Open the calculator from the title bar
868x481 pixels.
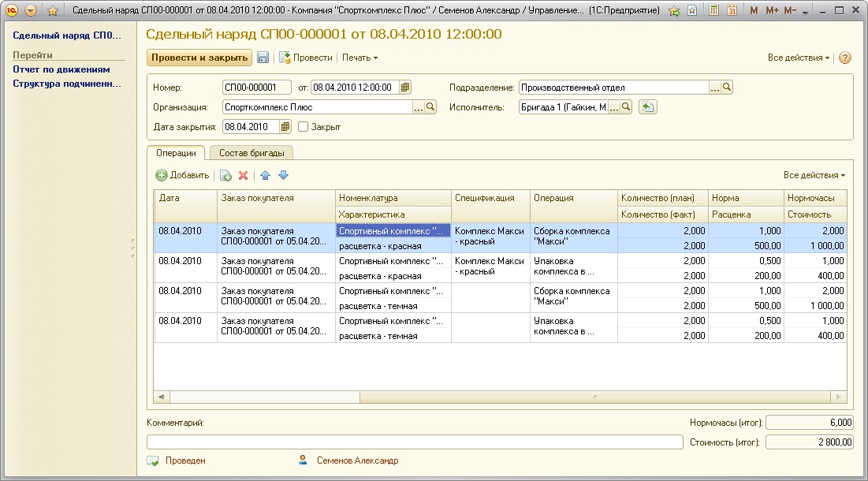[713, 11]
